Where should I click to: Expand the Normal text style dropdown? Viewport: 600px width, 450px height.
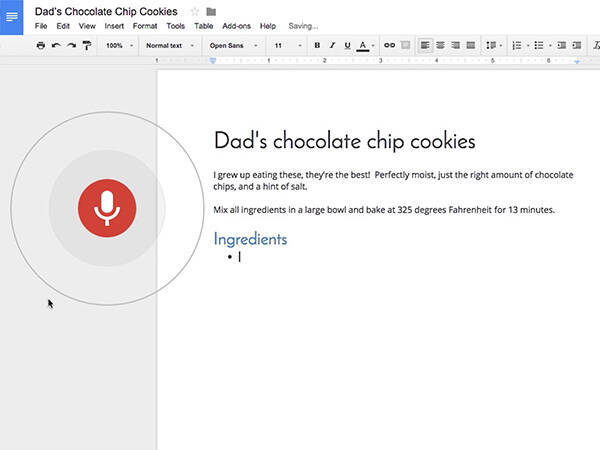(168, 45)
